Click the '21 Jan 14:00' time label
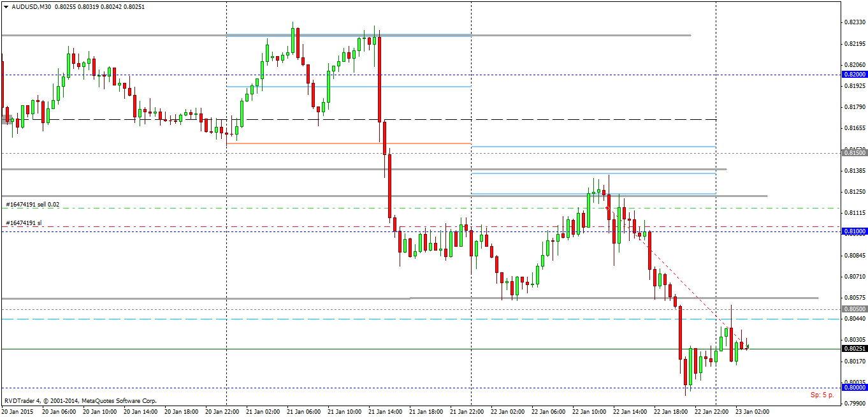Viewport: 868px width, 417px height. tap(385, 412)
